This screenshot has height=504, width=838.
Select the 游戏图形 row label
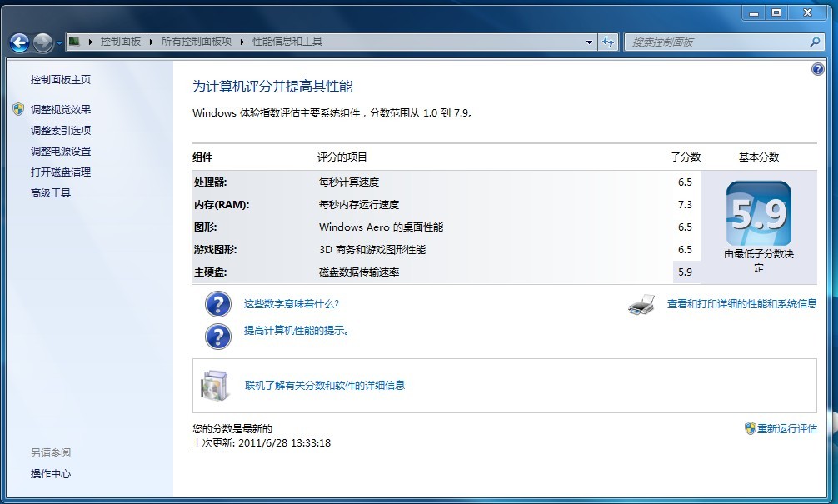point(215,249)
